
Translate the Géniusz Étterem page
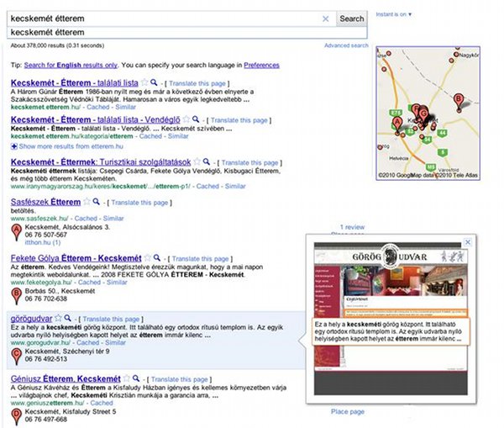(x=180, y=379)
